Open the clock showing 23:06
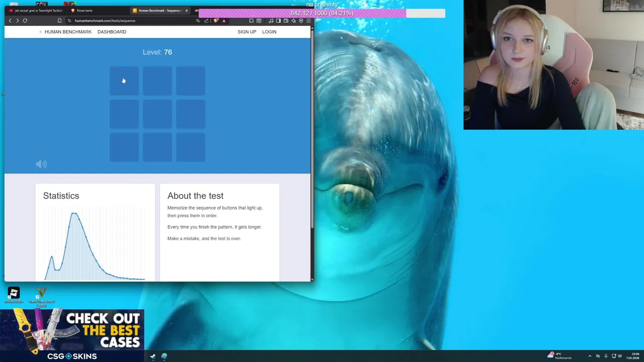Image resolution: width=644 pixels, height=362 pixels. [x=632, y=356]
